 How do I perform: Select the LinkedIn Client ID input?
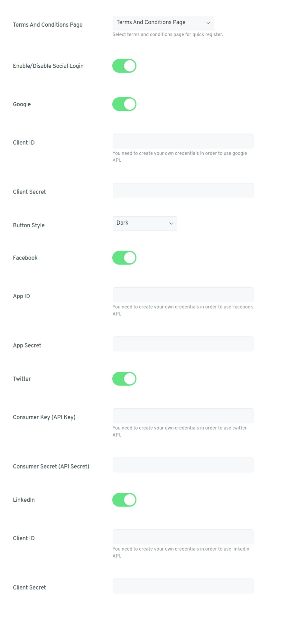[x=183, y=537]
